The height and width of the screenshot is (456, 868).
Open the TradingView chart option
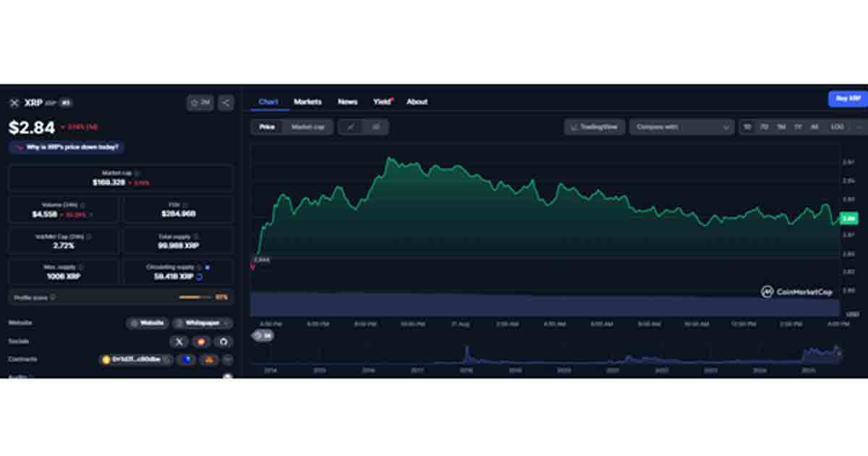click(595, 127)
